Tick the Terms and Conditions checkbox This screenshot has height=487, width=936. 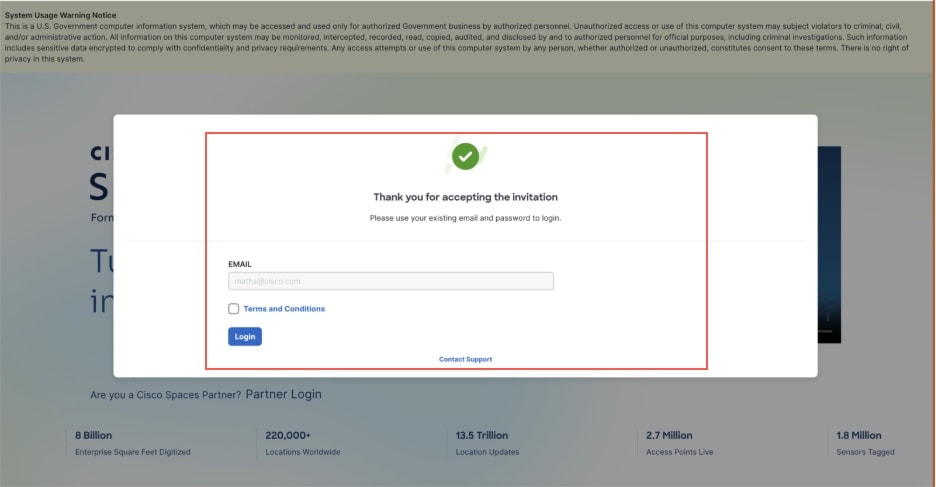(234, 309)
